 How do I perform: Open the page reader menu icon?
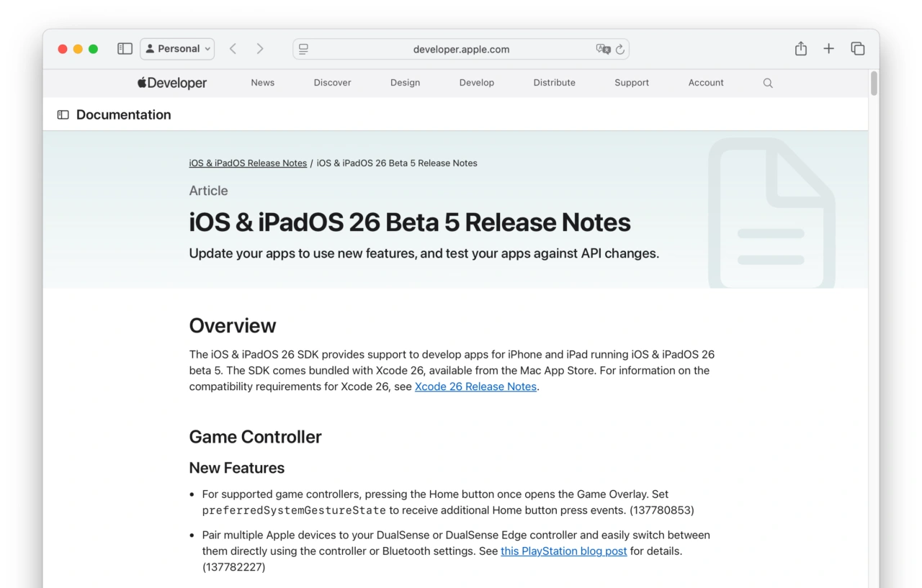tap(304, 49)
